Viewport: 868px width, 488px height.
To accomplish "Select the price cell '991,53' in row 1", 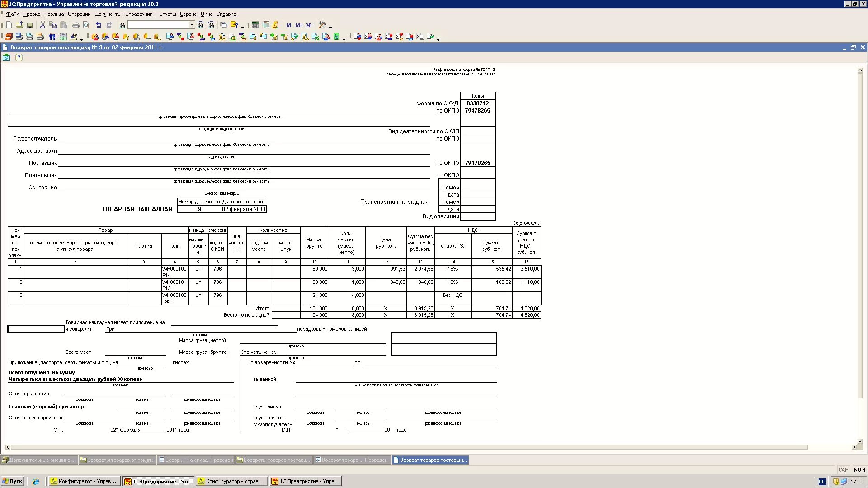I will click(x=386, y=272).
